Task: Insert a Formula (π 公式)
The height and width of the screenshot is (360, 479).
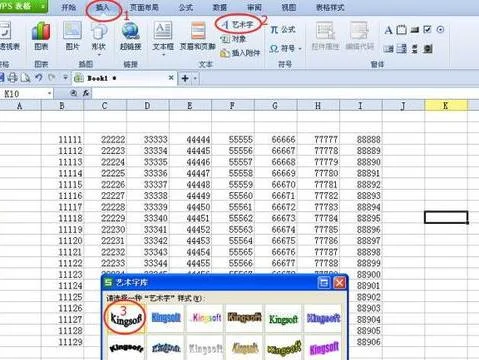Action: [x=283, y=30]
